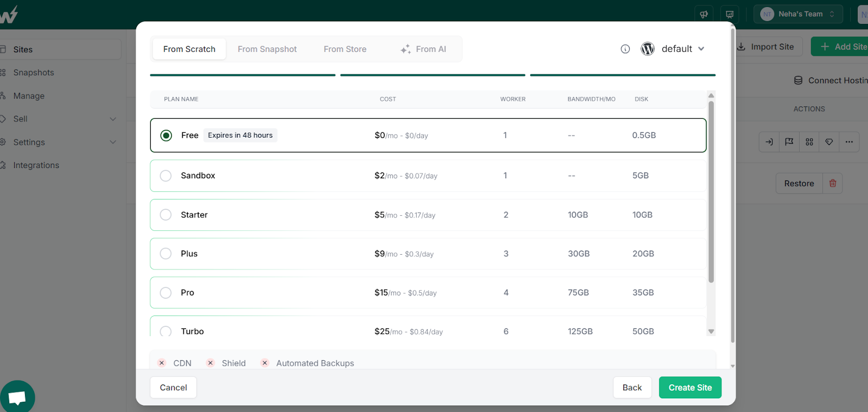Open the chat support bubble icon

point(17,398)
